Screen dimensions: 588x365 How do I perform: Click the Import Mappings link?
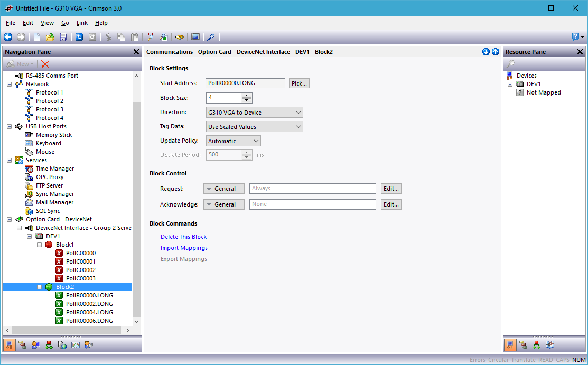click(x=184, y=248)
